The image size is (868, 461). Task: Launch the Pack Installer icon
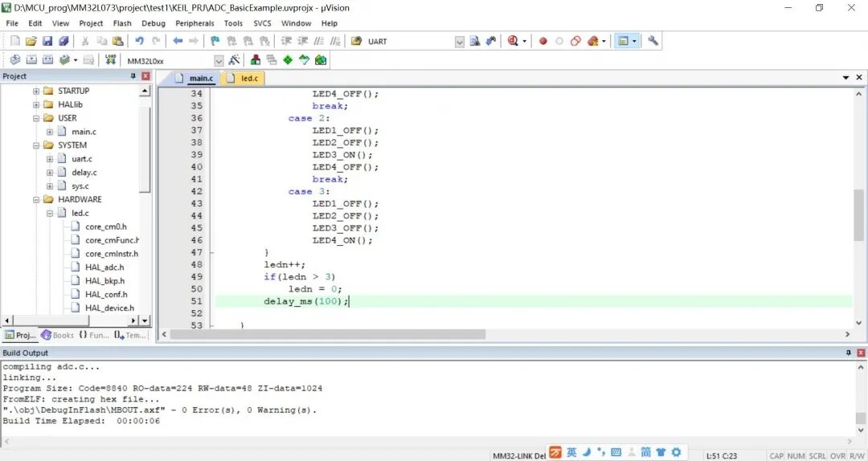click(x=321, y=59)
